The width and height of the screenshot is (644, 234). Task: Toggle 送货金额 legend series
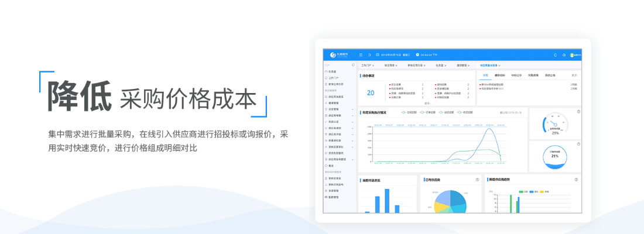[447, 112]
